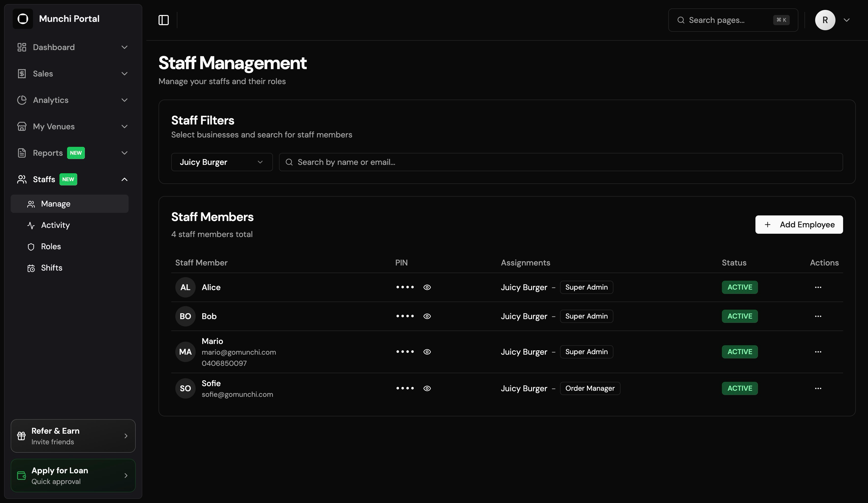Image resolution: width=868 pixels, height=503 pixels.
Task: Open actions menu for Alice
Action: point(818,288)
